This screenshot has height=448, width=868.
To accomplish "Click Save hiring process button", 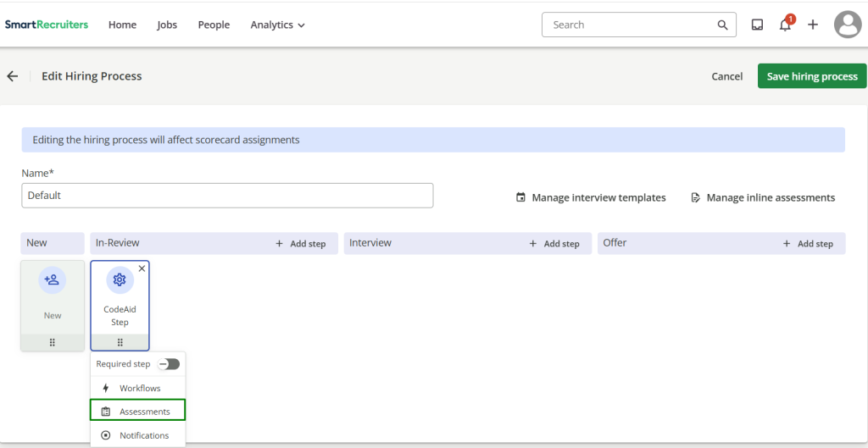I will (x=811, y=76).
